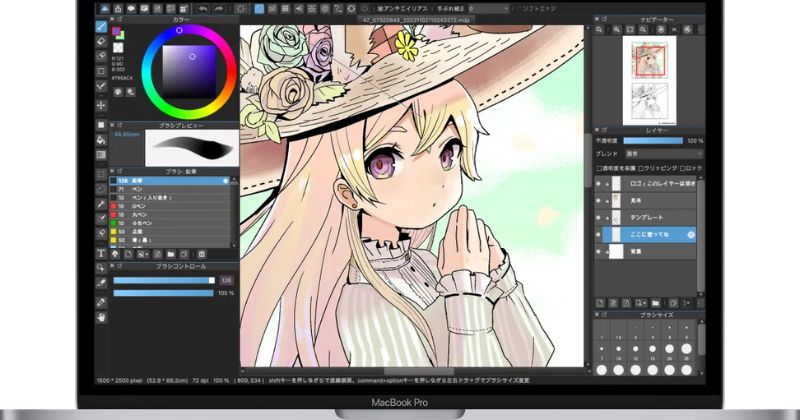Select the Move tool

tap(101, 105)
